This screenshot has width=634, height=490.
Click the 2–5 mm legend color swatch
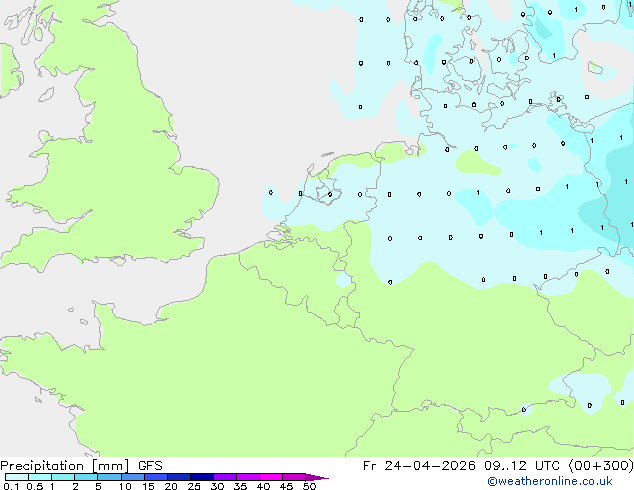click(86, 477)
